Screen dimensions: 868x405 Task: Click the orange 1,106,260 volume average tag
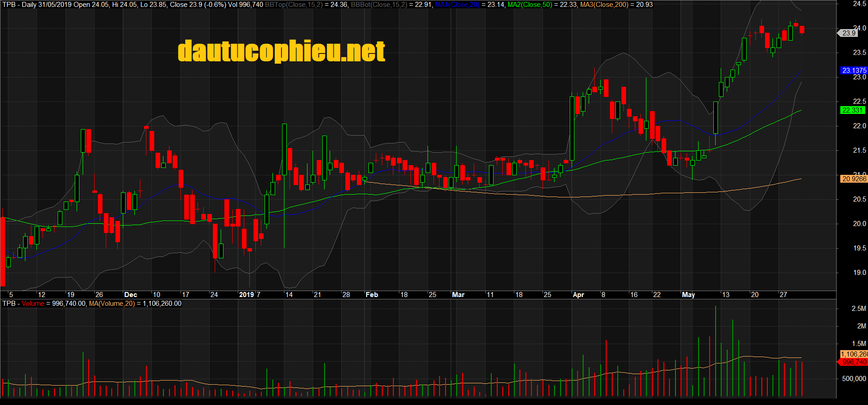(x=853, y=354)
